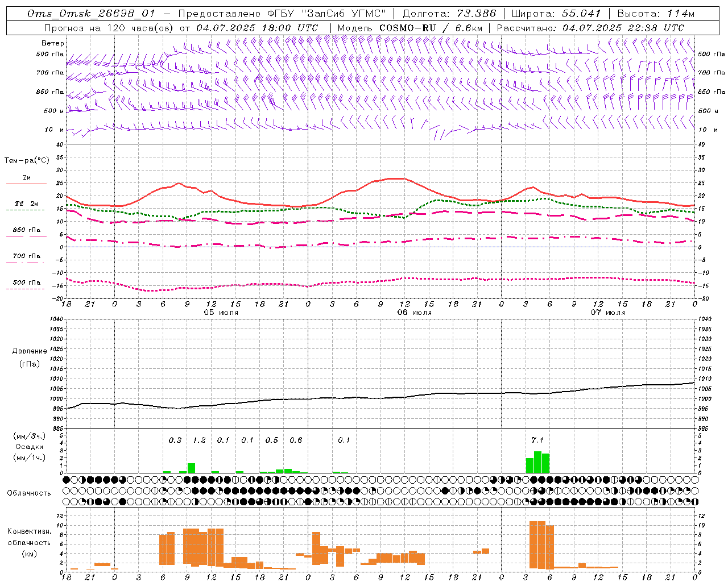This screenshot has width=728, height=582.
Task: Click the 0.3 precipitation total value
Action: [x=175, y=440]
